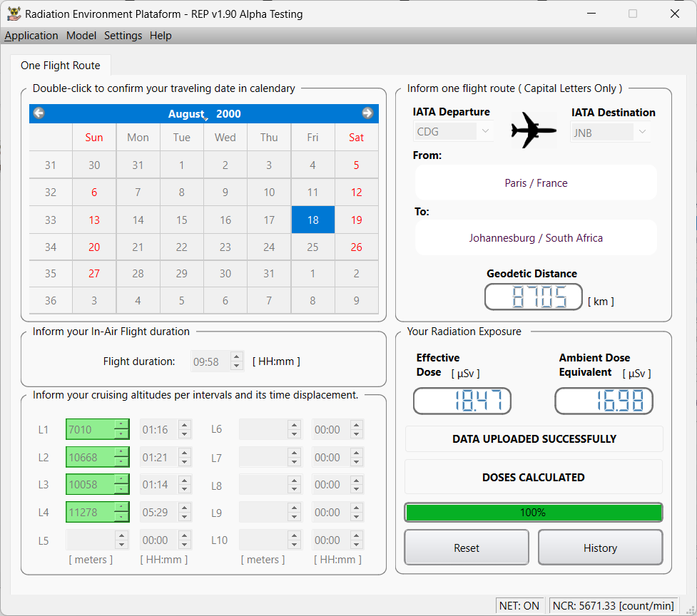The width and height of the screenshot is (697, 616).
Task: Click the 100% green progress bar
Action: click(x=533, y=513)
